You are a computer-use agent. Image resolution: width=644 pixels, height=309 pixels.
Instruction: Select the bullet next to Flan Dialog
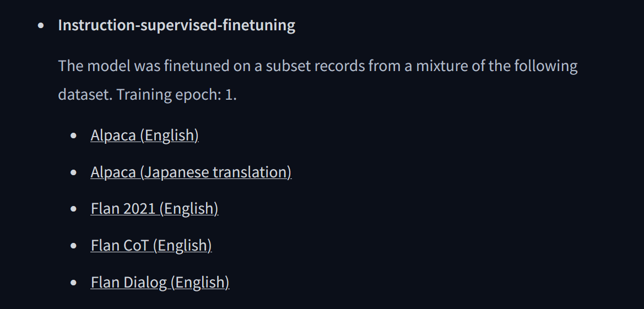coord(73,283)
